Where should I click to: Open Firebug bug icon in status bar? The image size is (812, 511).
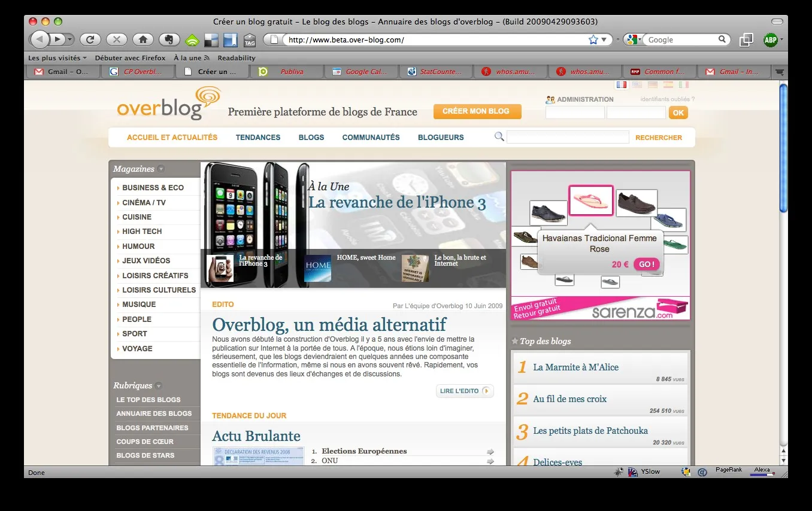619,472
